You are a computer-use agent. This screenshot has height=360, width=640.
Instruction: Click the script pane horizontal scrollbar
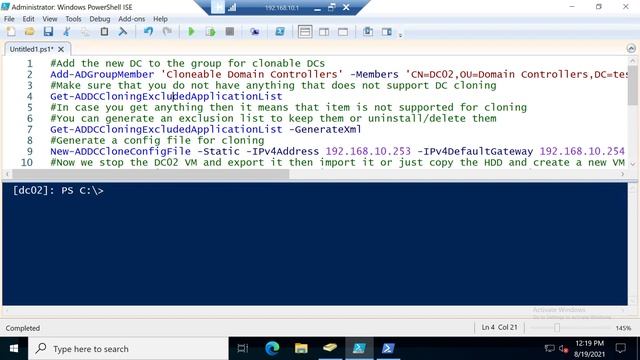coord(151,174)
